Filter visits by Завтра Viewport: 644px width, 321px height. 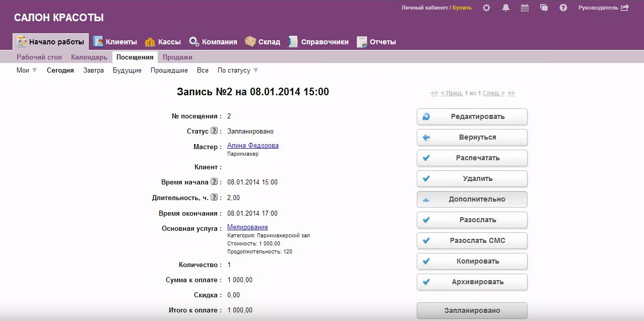(x=93, y=71)
